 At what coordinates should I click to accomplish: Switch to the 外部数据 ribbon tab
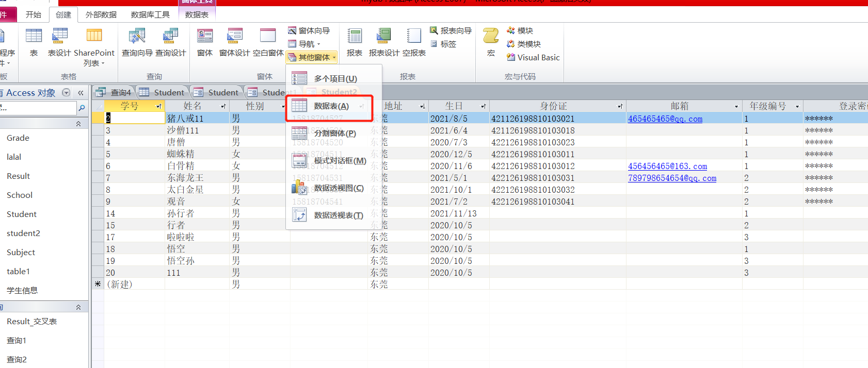(101, 14)
